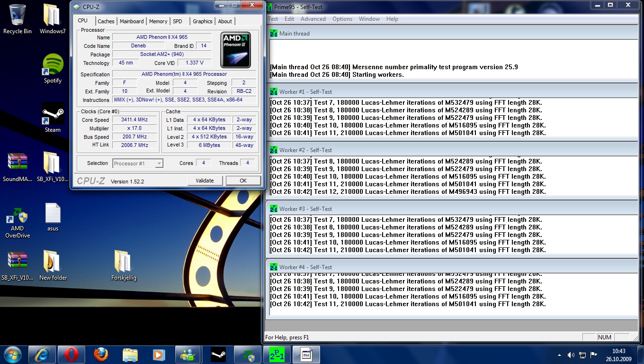Show hidden system tray icons
The width and height of the screenshot is (644, 364).
[560, 355]
